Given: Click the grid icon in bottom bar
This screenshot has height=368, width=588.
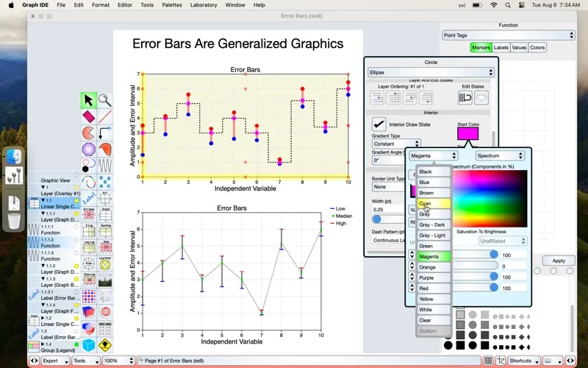Looking at the screenshot, I should tap(488, 361).
